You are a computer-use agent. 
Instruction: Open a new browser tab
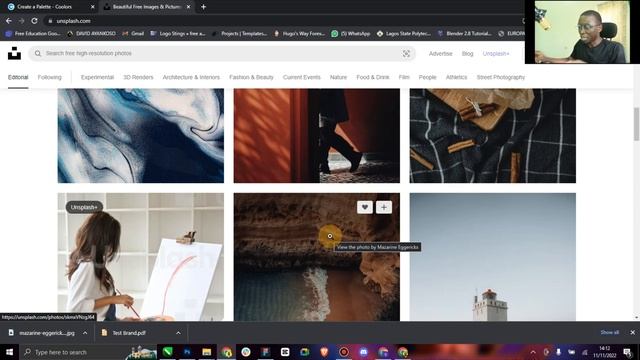pyautogui.click(x=203, y=7)
